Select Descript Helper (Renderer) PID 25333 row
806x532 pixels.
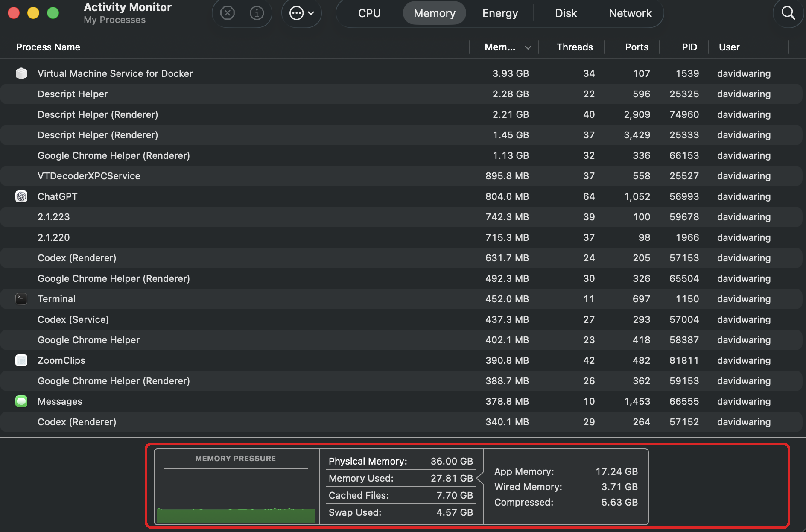coord(401,135)
